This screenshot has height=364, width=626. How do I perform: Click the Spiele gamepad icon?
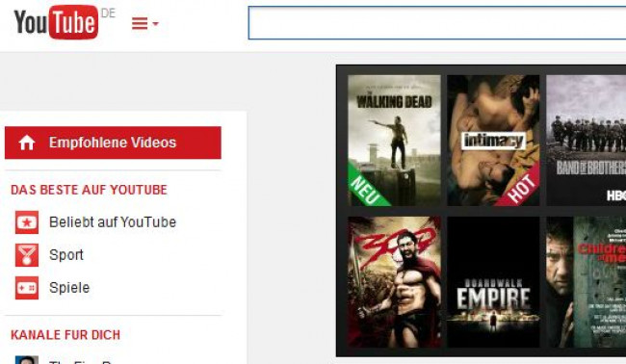(x=27, y=288)
